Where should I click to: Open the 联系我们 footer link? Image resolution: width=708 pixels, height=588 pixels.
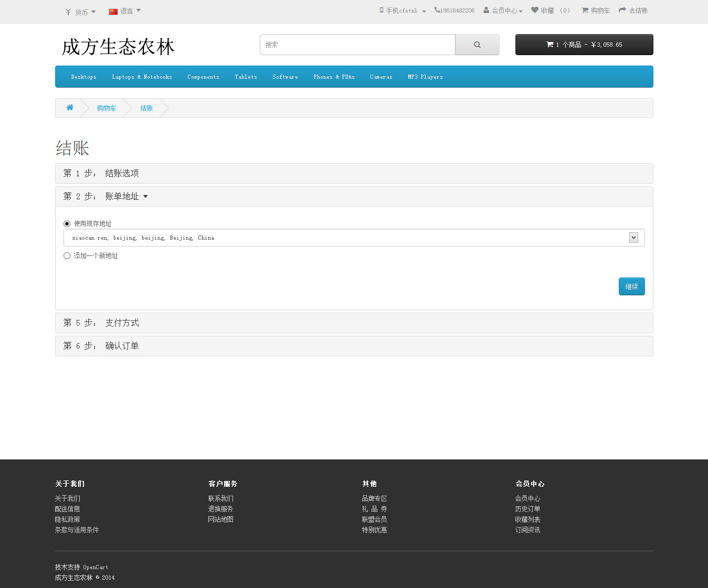[220, 498]
